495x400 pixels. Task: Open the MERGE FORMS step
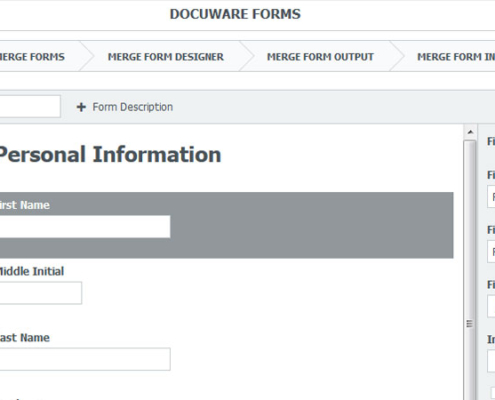coord(32,57)
